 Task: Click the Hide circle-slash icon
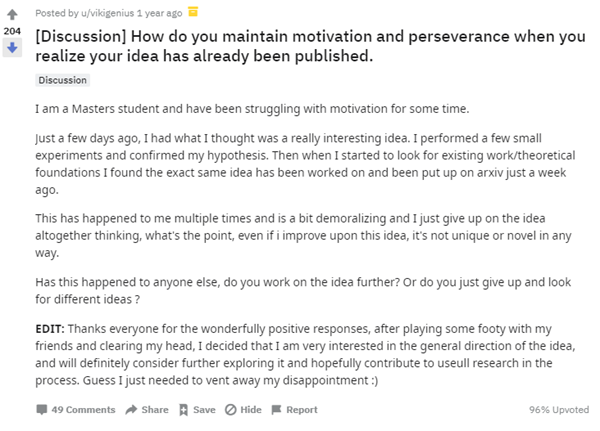pyautogui.click(x=230, y=410)
